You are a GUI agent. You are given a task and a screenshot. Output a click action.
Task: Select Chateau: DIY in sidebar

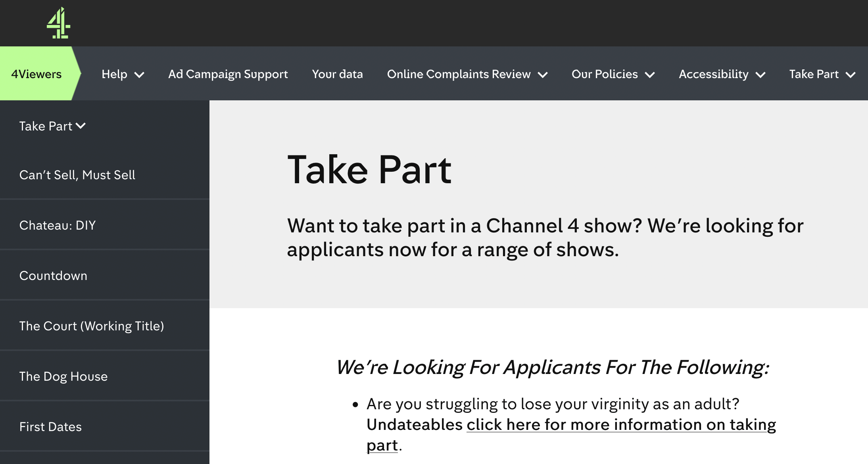(58, 225)
